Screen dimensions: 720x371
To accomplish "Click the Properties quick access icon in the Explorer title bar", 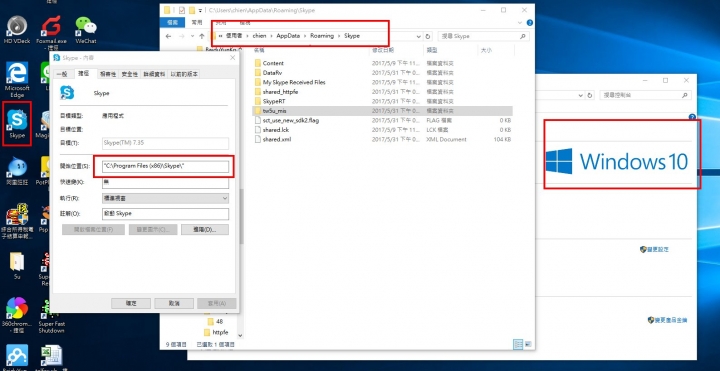I will pyautogui.click(x=181, y=10).
